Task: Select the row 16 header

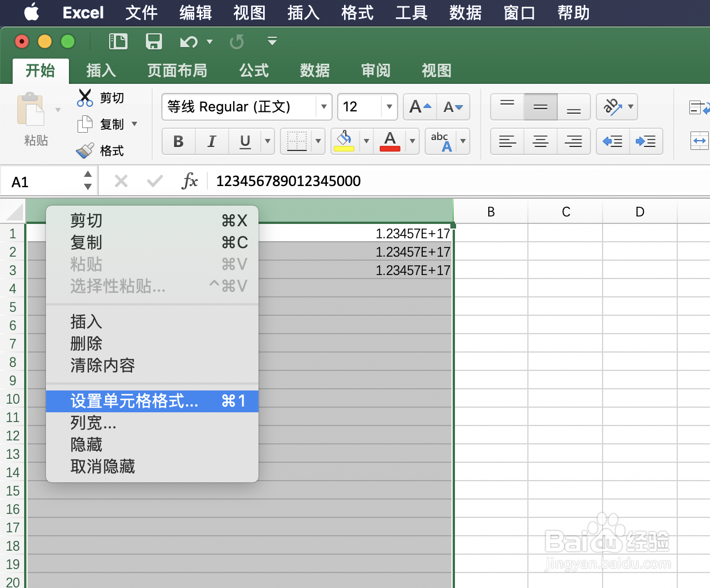Action: 13,509
